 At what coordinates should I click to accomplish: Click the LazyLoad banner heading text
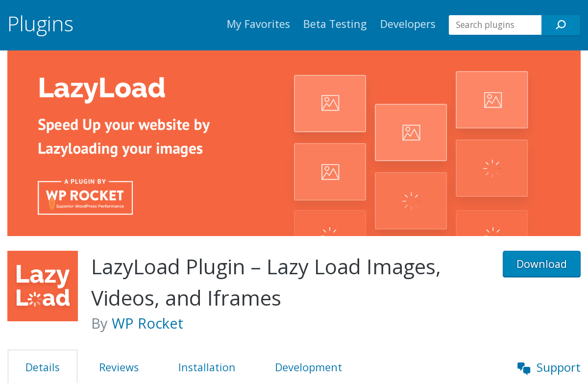tap(102, 89)
